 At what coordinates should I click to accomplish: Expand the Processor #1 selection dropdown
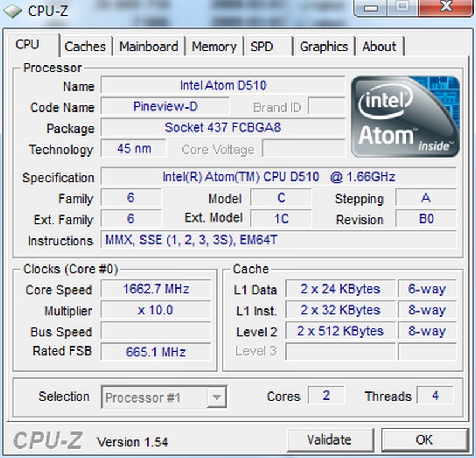coord(216,398)
